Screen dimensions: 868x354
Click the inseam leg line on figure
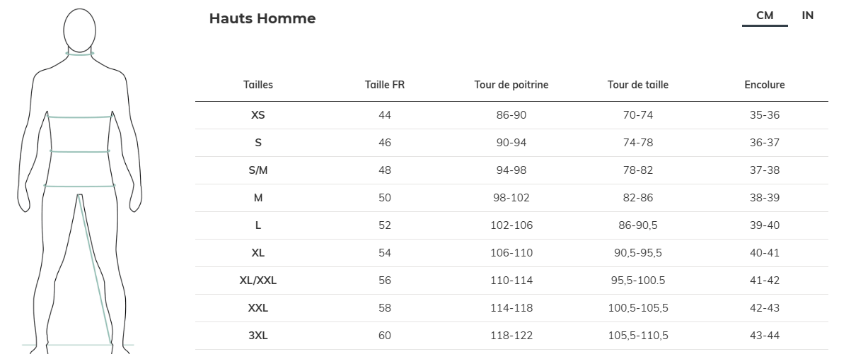96,270
